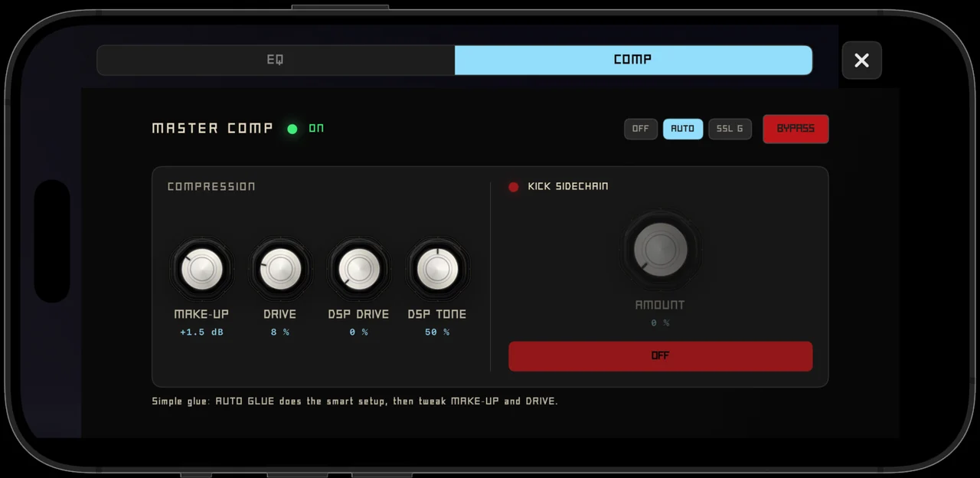Click the +1.5 dB make-up value
This screenshot has width=980, height=478.
pos(202,332)
